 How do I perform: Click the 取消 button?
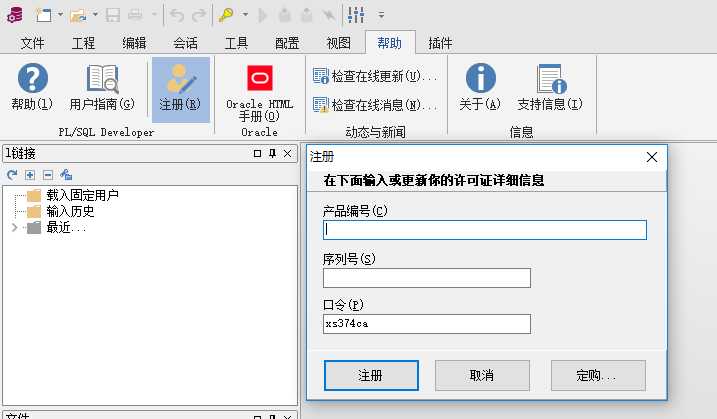[481, 375]
